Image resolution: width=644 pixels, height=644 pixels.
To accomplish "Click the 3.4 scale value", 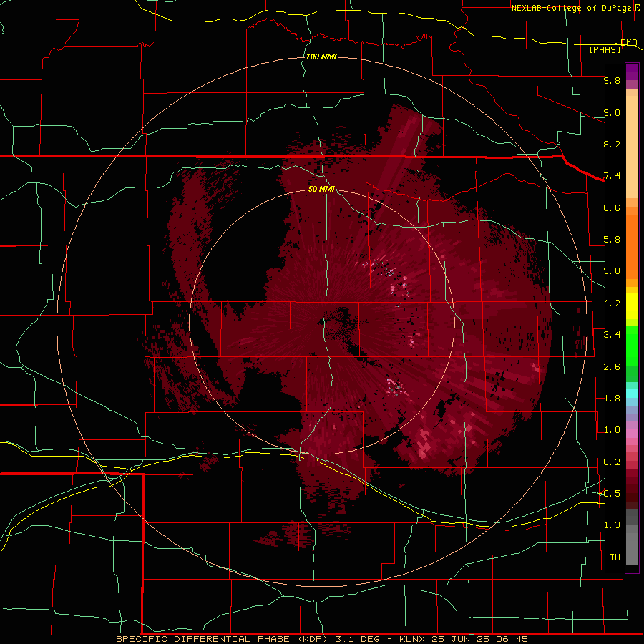I will coord(612,335).
